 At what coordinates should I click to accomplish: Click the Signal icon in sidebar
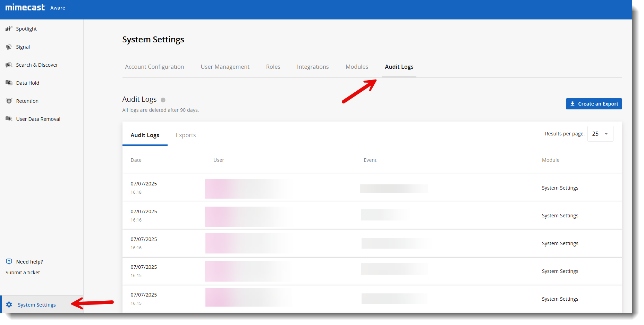click(x=9, y=47)
